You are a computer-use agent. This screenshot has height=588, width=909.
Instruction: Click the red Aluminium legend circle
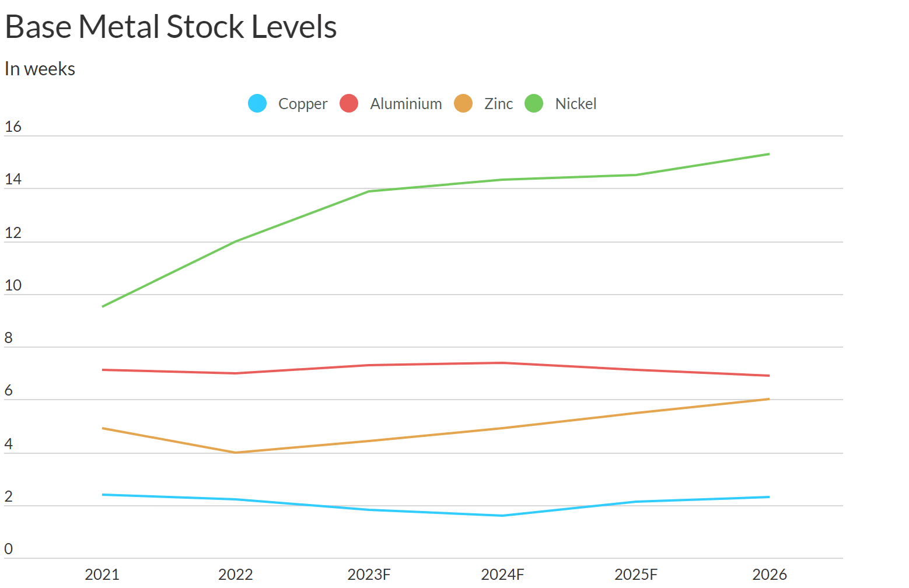coord(349,104)
